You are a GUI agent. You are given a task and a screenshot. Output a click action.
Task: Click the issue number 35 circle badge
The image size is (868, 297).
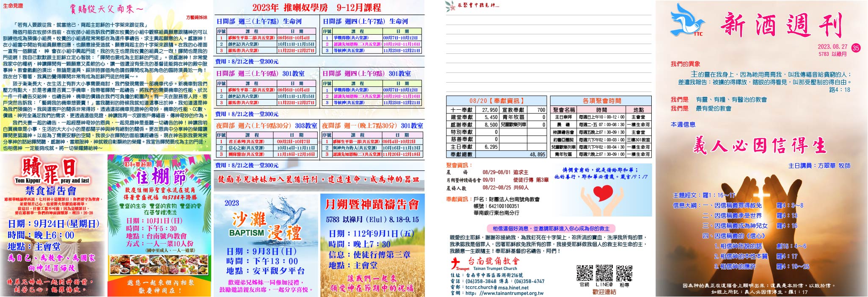856,48
